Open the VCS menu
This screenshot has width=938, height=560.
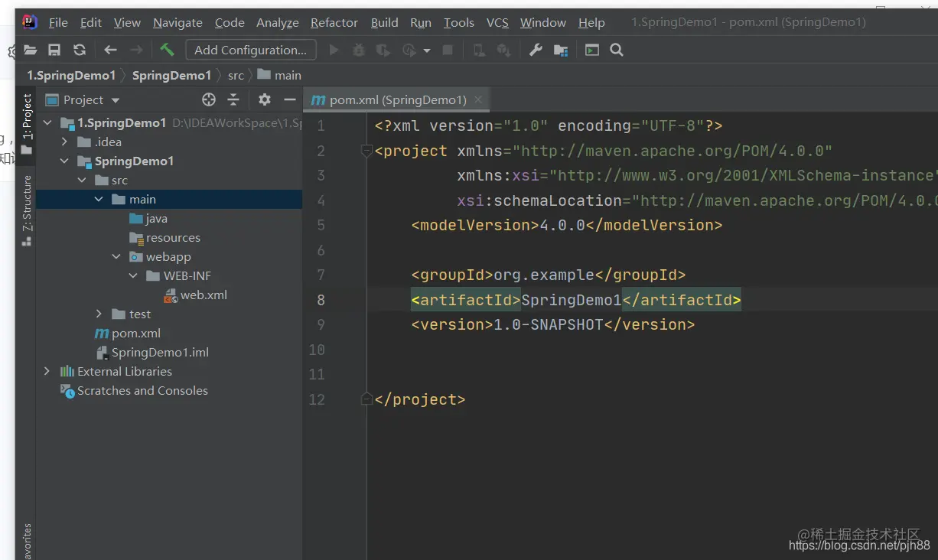pyautogui.click(x=497, y=22)
